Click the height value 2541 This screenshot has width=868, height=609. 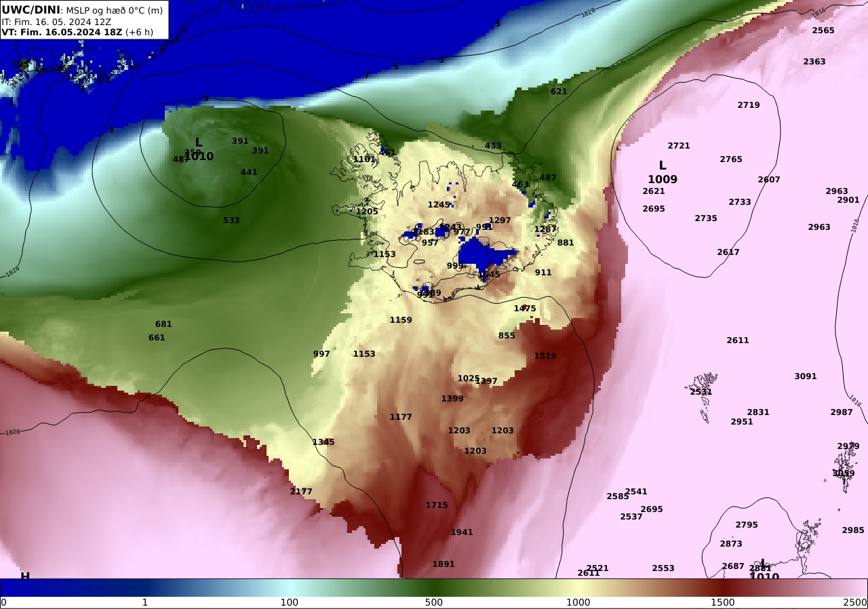636,492
